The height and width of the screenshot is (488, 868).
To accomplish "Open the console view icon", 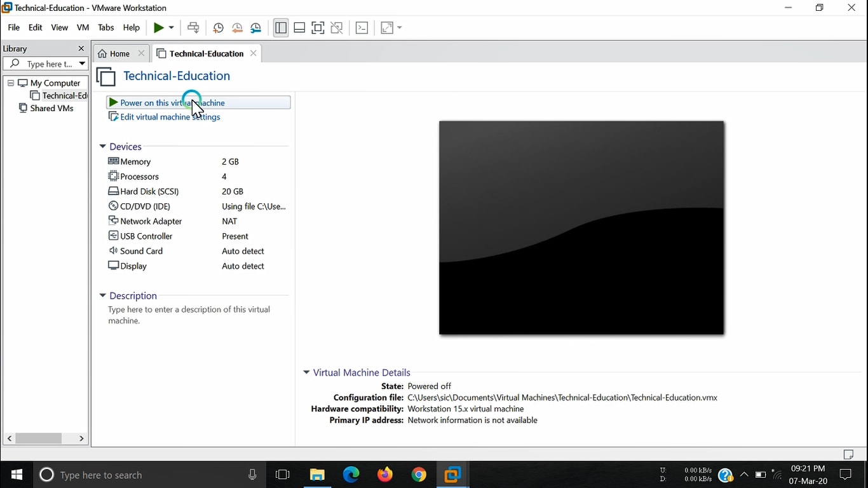I will coord(362,28).
